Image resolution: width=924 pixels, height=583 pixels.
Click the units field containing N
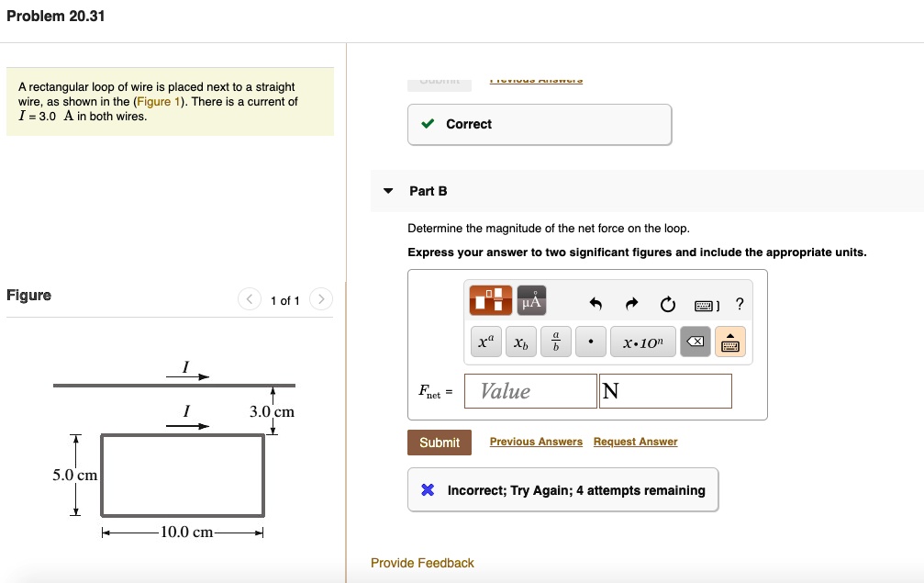[665, 391]
